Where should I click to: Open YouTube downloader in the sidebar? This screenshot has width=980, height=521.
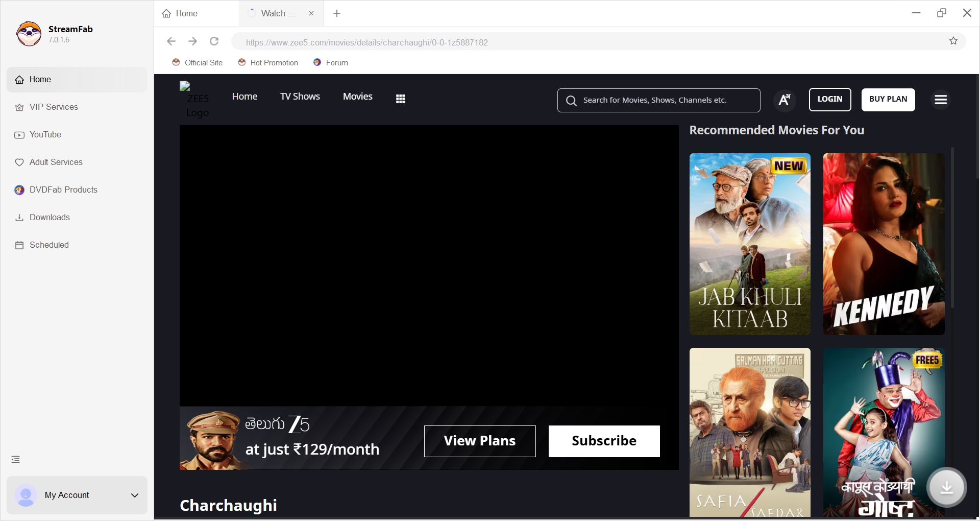pos(45,134)
